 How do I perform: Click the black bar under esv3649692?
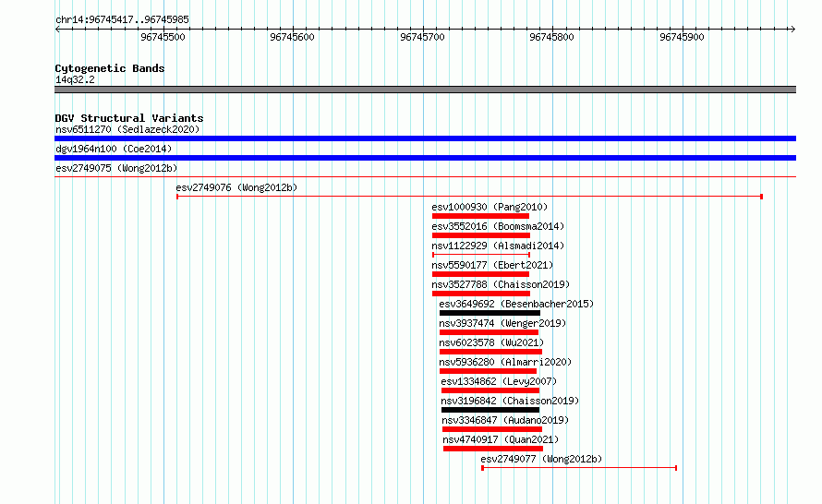tap(490, 313)
